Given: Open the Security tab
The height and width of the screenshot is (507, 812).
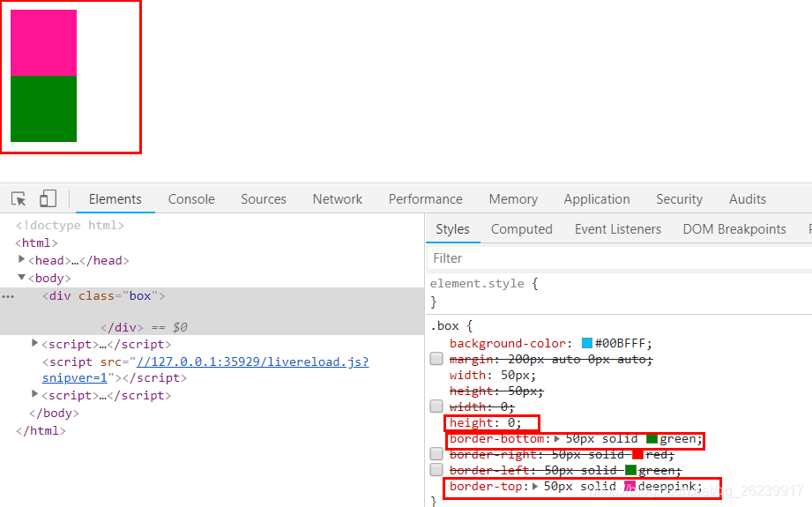Looking at the screenshot, I should (679, 199).
